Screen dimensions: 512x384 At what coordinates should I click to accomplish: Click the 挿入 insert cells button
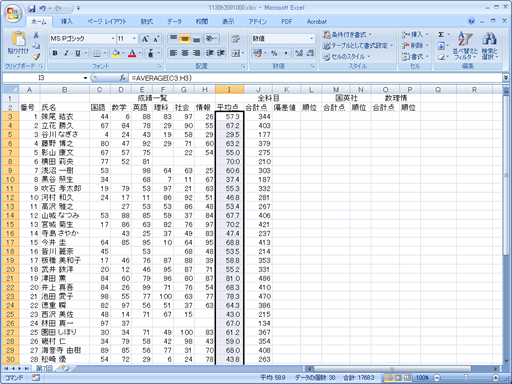(415, 34)
